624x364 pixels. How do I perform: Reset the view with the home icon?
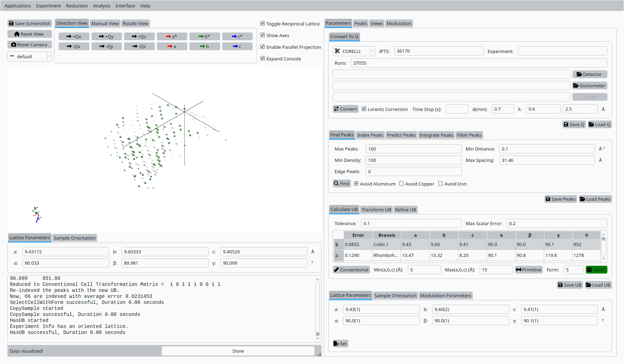[30, 34]
